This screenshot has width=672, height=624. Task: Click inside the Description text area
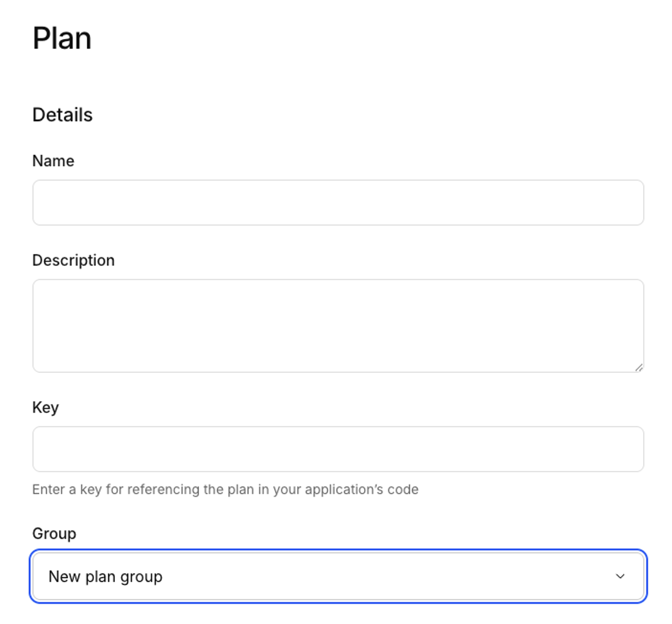[x=338, y=326]
